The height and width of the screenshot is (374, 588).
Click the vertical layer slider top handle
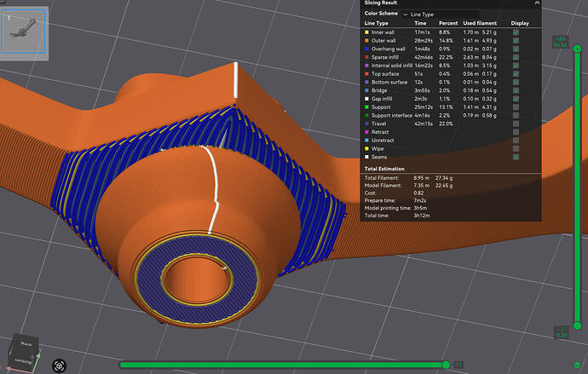point(577,49)
